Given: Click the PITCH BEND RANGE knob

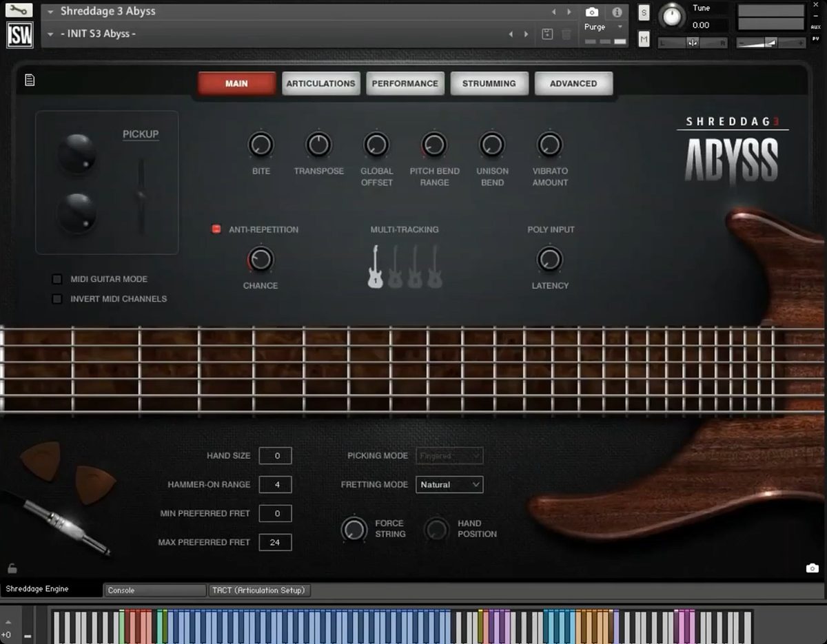Looking at the screenshot, I should pos(434,145).
